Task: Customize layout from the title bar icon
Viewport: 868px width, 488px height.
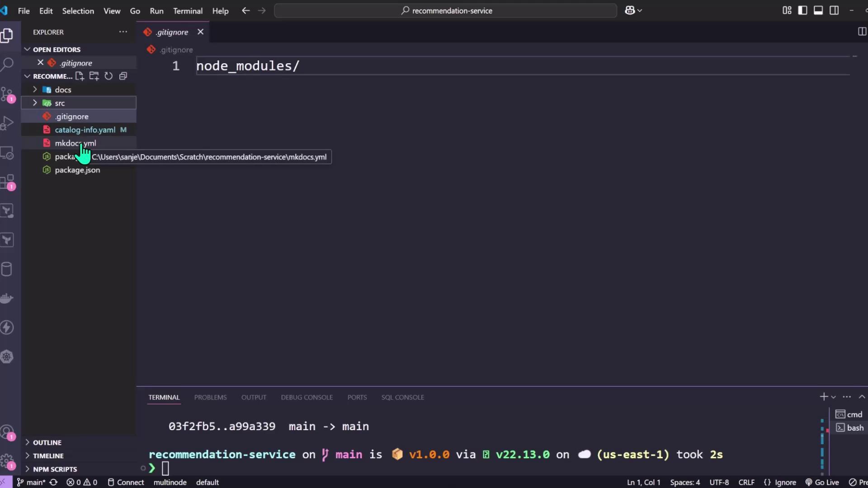Action: 787,10
